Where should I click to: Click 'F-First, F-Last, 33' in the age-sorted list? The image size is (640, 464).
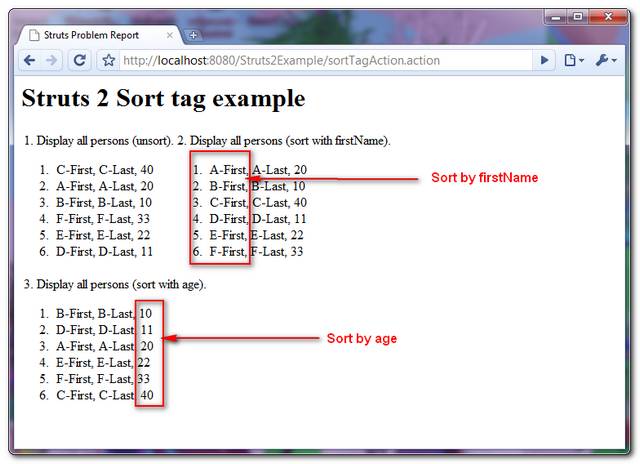click(103, 379)
